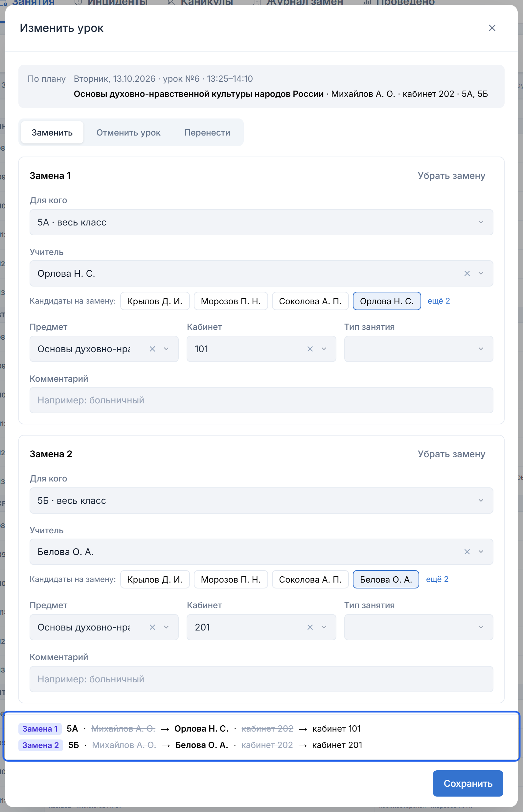Open Тип занятия dropdown in Замена 2
Image resolution: width=523 pixels, height=812 pixels.
419,627
